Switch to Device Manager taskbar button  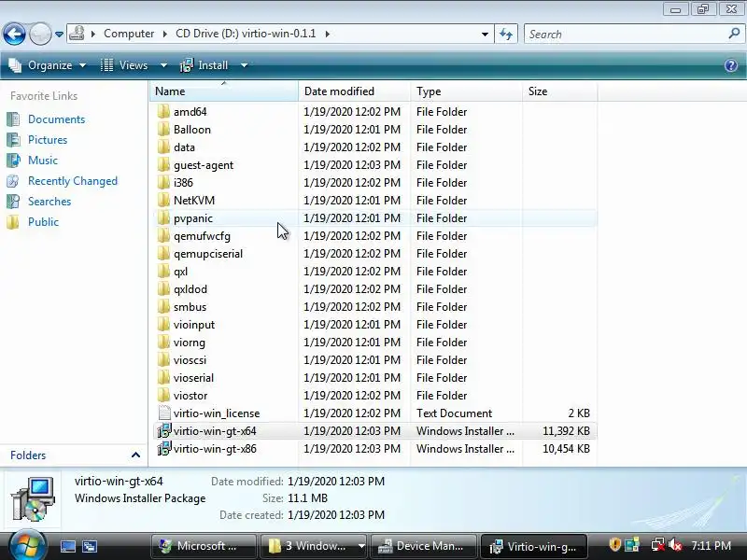(423, 546)
